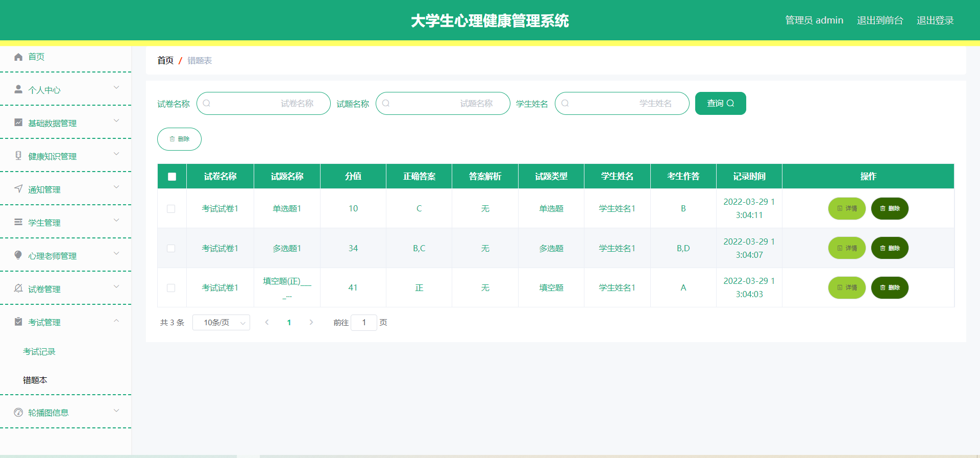Click the 前往 page number input
Viewport: 980px width, 458px height.
click(x=364, y=323)
